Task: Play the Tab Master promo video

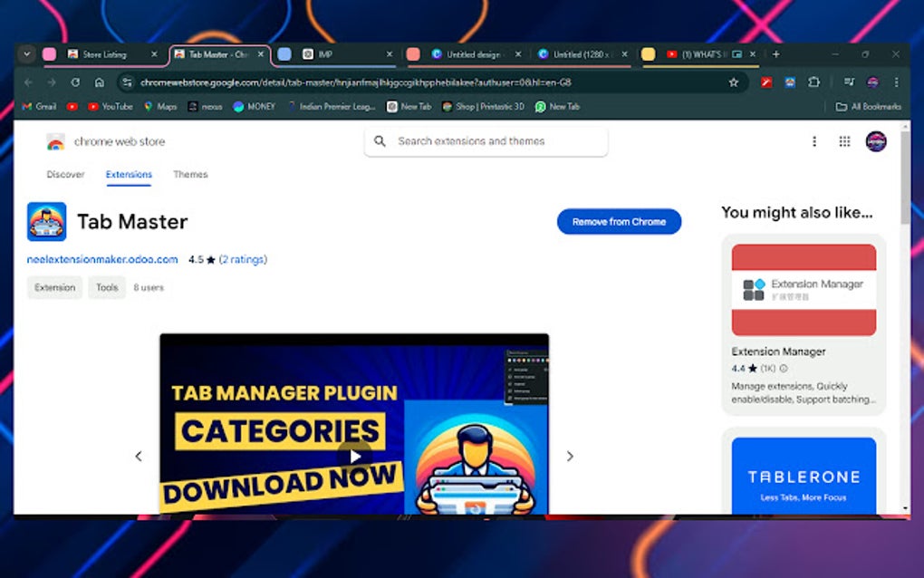Action: (x=353, y=456)
